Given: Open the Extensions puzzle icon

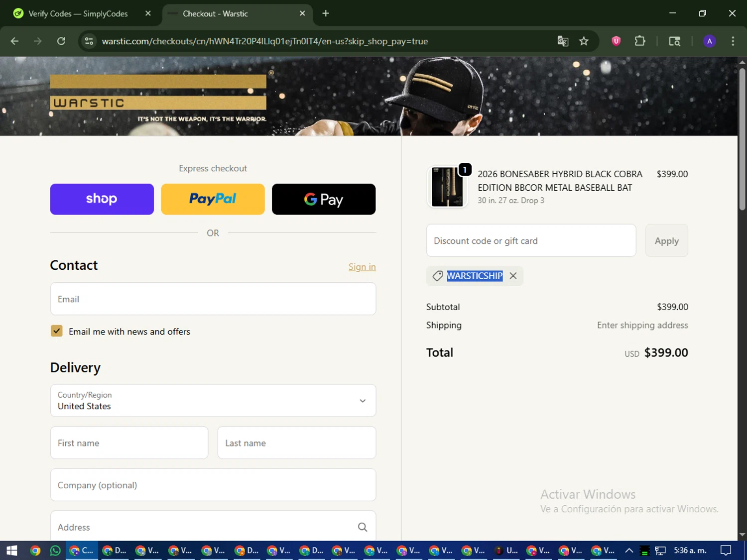Looking at the screenshot, I should coord(640,41).
